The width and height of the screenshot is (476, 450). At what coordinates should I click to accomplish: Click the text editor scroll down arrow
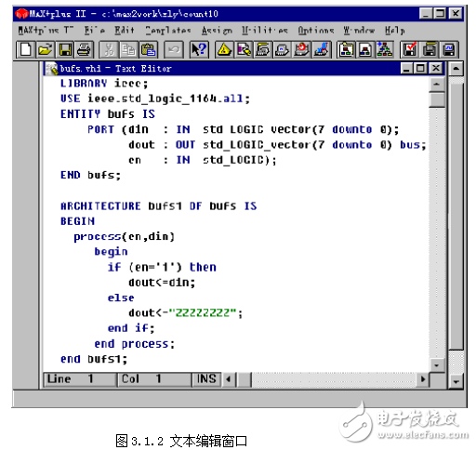[x=437, y=364]
